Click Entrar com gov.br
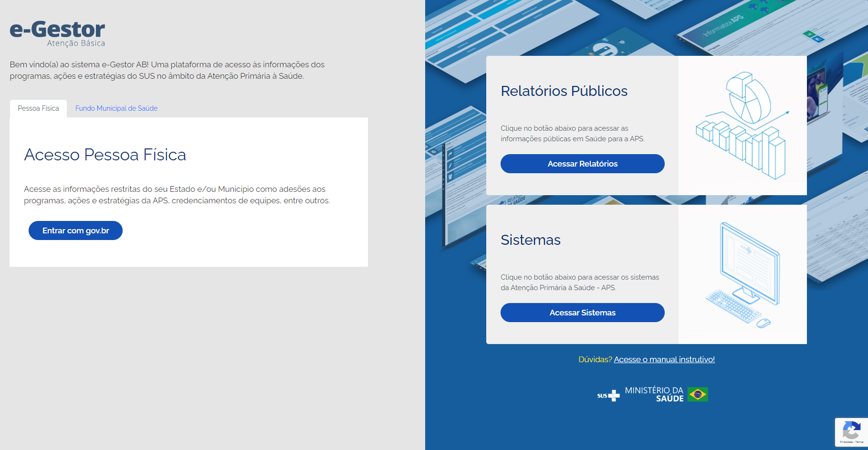Image resolution: width=868 pixels, height=450 pixels. click(x=75, y=230)
